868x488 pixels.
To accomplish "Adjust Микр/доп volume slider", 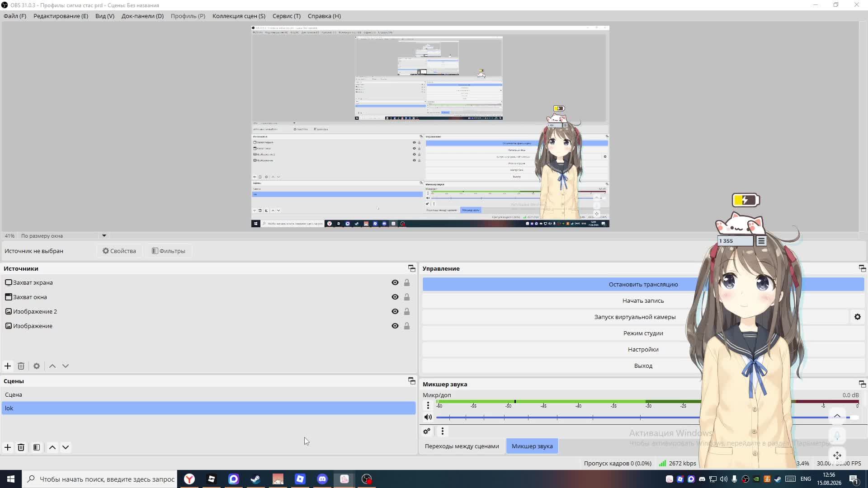I will coord(646,417).
